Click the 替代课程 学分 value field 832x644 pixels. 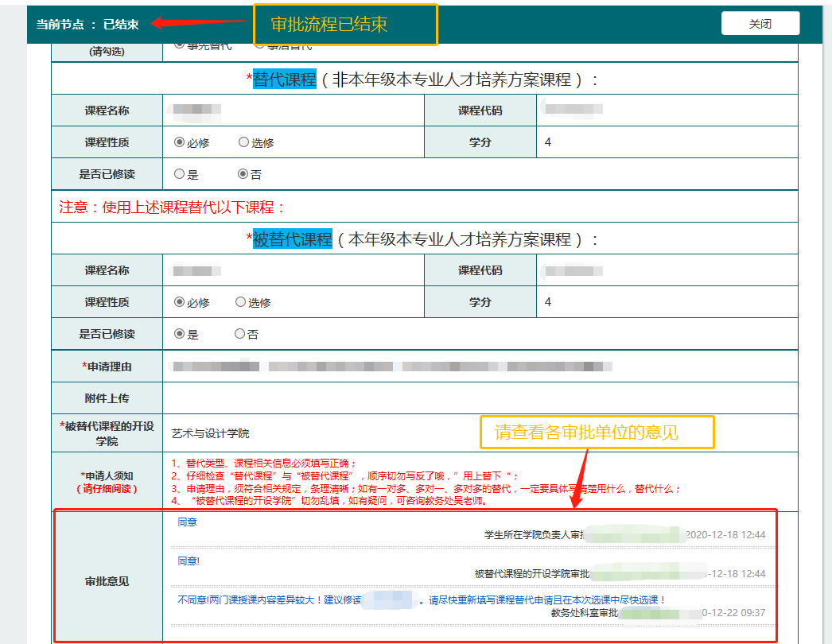click(667, 142)
